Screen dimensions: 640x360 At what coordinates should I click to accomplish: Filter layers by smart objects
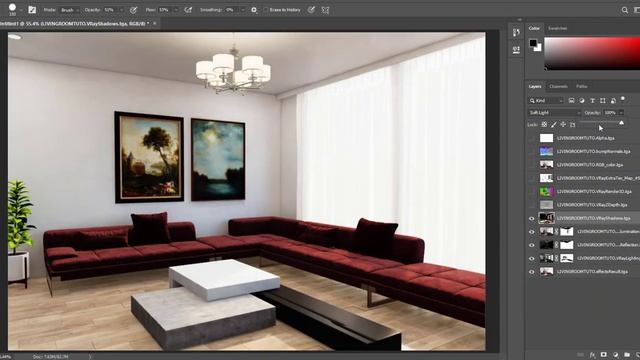click(x=613, y=100)
